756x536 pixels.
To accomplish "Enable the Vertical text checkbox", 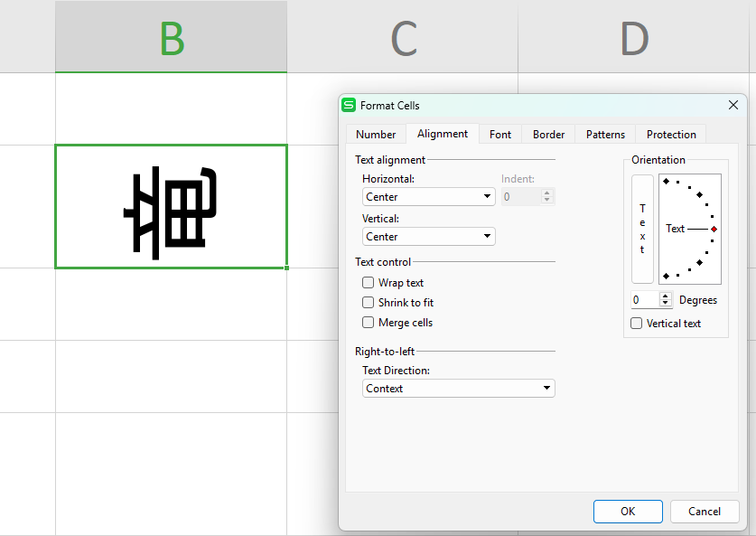I will pos(637,324).
